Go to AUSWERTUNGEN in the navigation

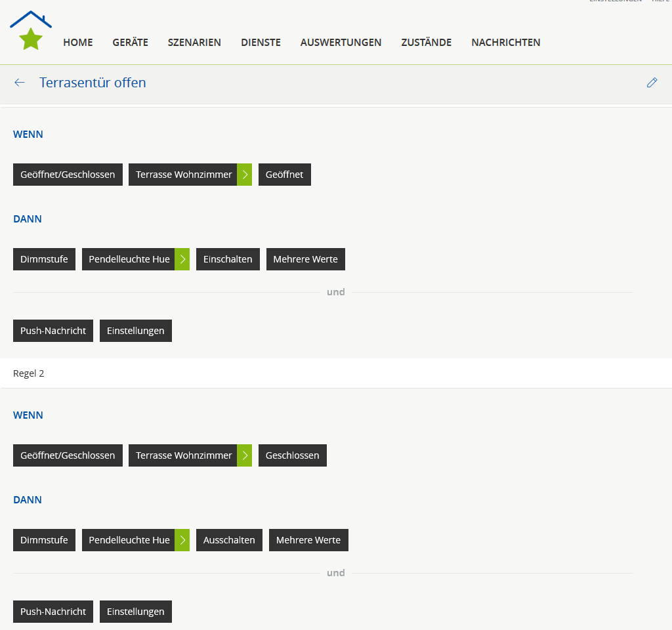(341, 43)
